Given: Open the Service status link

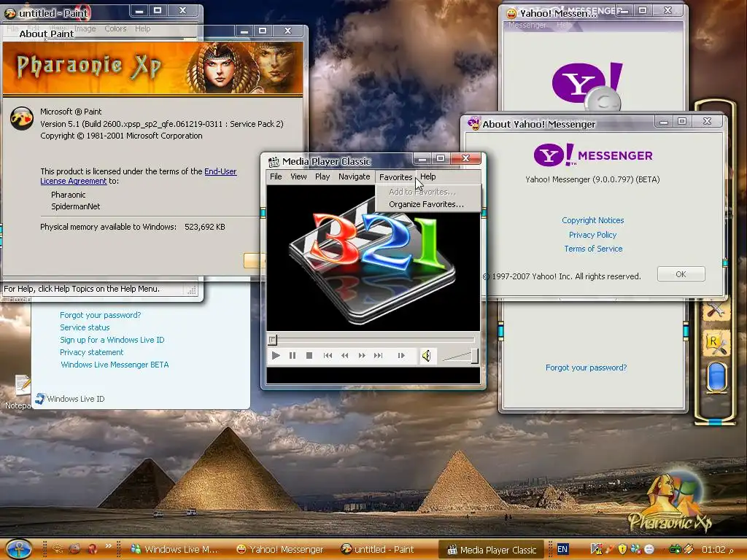Looking at the screenshot, I should pyautogui.click(x=85, y=327).
